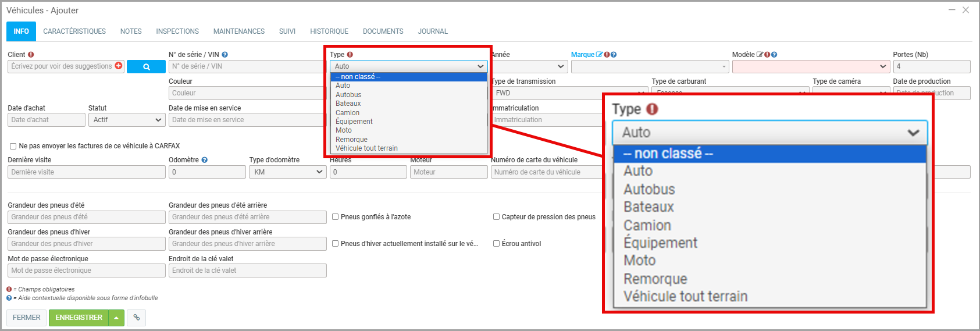
Task: Switch to the Caractéristiques tab
Action: point(74,31)
